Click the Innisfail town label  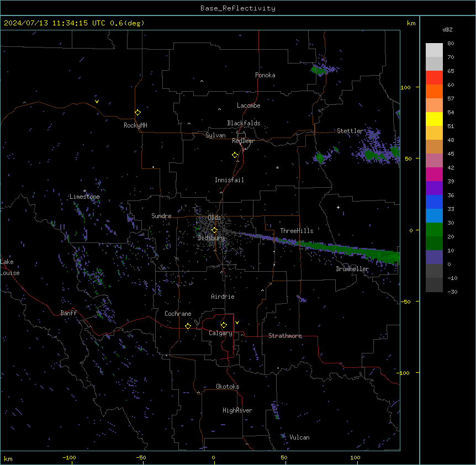pyautogui.click(x=229, y=180)
